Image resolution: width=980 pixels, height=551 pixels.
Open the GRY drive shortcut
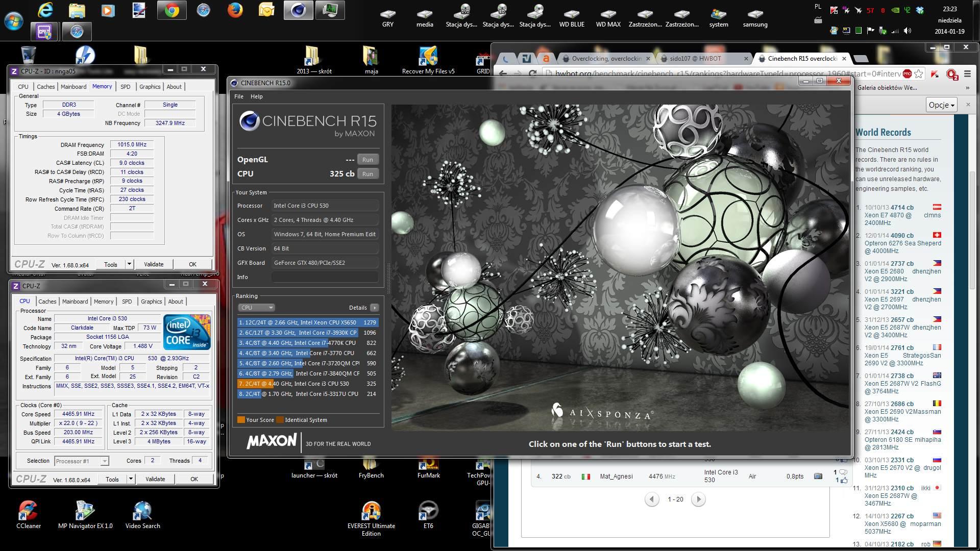click(x=388, y=18)
